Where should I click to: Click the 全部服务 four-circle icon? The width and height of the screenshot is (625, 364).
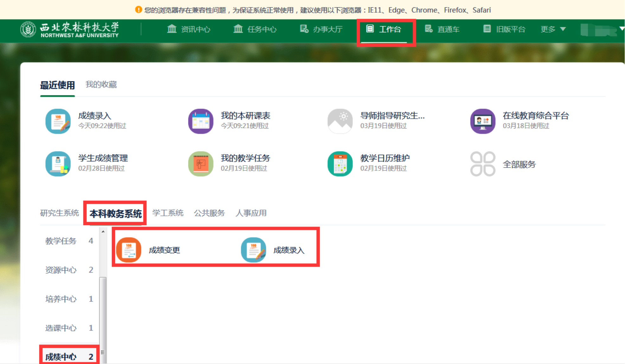[x=482, y=164]
